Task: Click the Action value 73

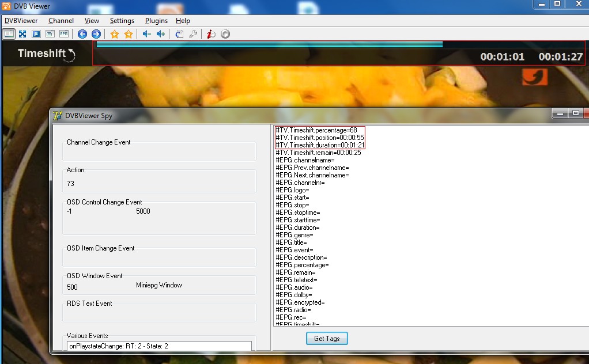Action: click(71, 184)
